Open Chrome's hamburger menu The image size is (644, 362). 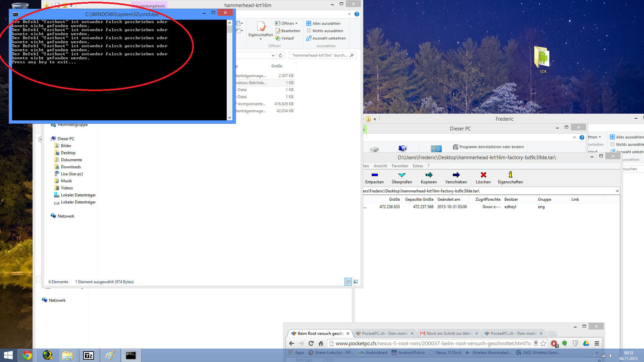[x=597, y=343]
